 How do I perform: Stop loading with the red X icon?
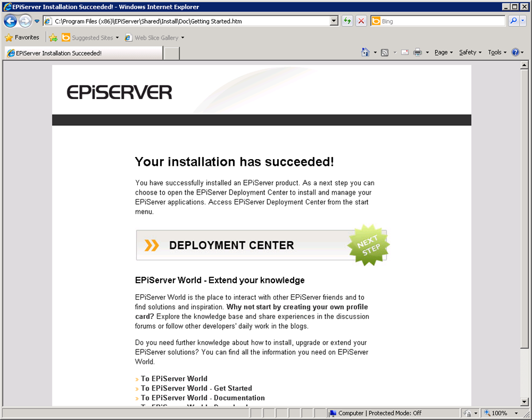[x=361, y=21]
